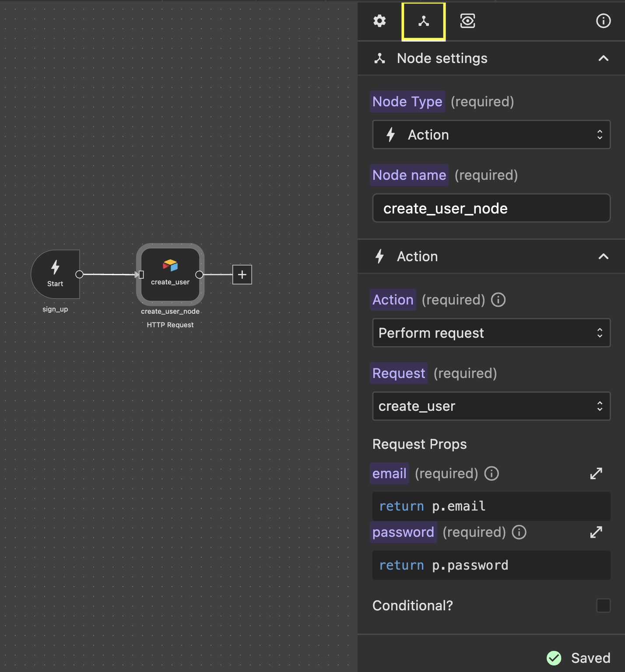Click the create_user_node name input field

tap(491, 208)
